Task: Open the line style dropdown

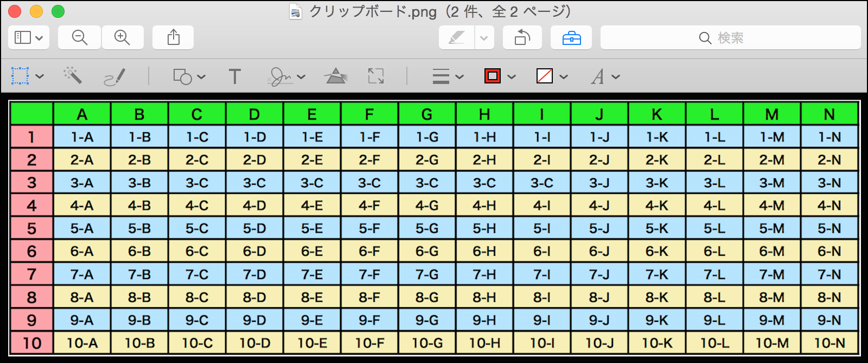Action: [448, 76]
